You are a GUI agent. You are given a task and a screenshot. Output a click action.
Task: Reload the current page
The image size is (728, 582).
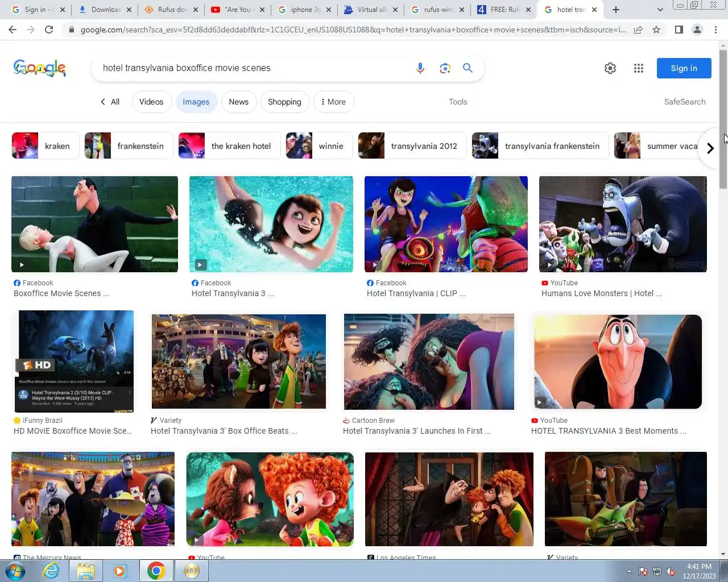(x=49, y=30)
